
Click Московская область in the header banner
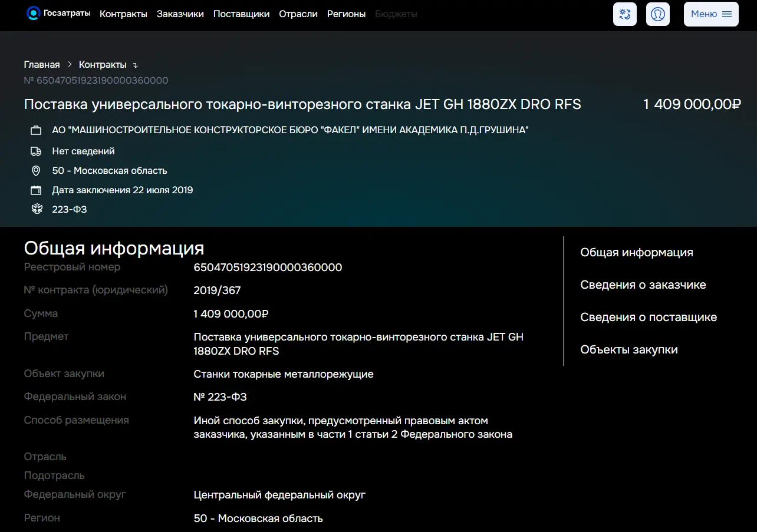coord(110,171)
